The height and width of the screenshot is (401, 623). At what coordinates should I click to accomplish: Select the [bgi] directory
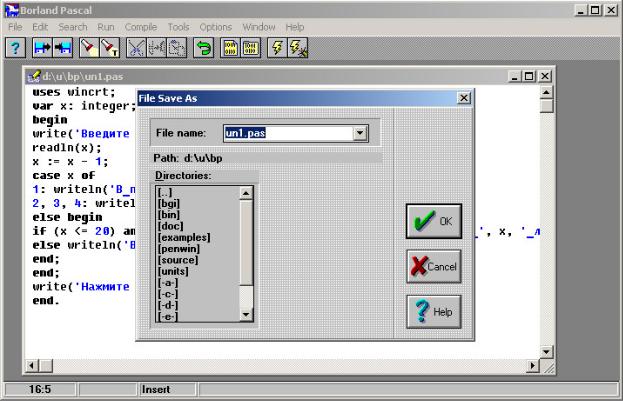(x=168, y=203)
